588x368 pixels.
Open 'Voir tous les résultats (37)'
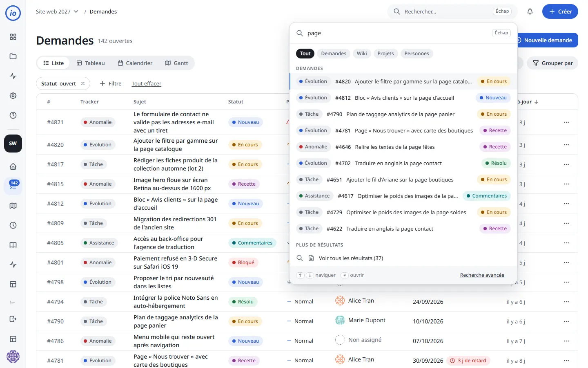tap(403, 258)
